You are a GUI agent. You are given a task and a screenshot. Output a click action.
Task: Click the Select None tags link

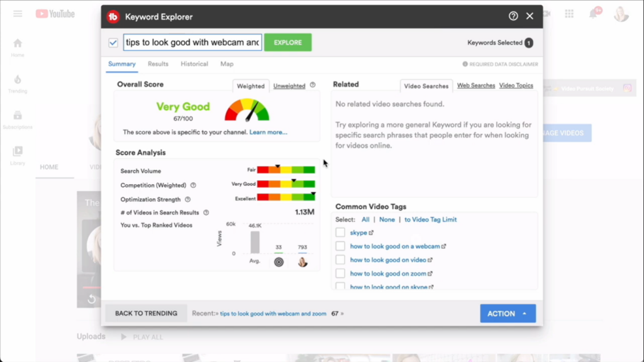pos(387,219)
